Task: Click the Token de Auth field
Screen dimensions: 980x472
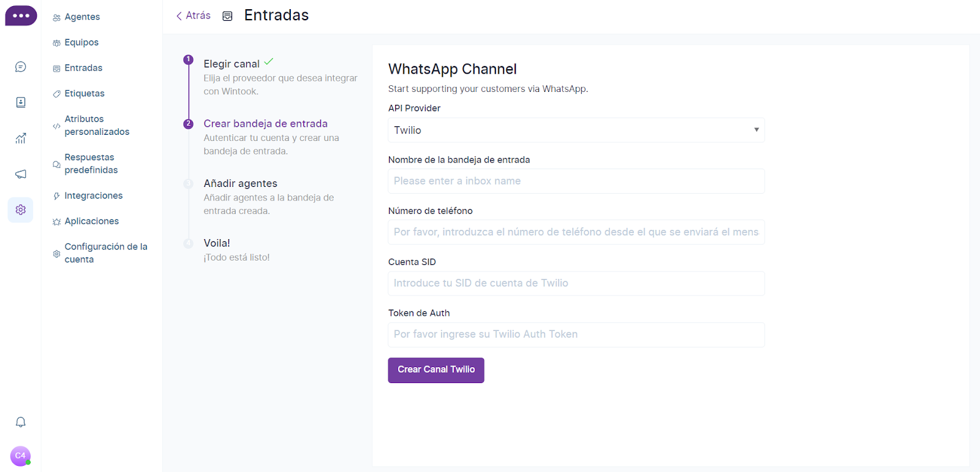Action: (576, 335)
